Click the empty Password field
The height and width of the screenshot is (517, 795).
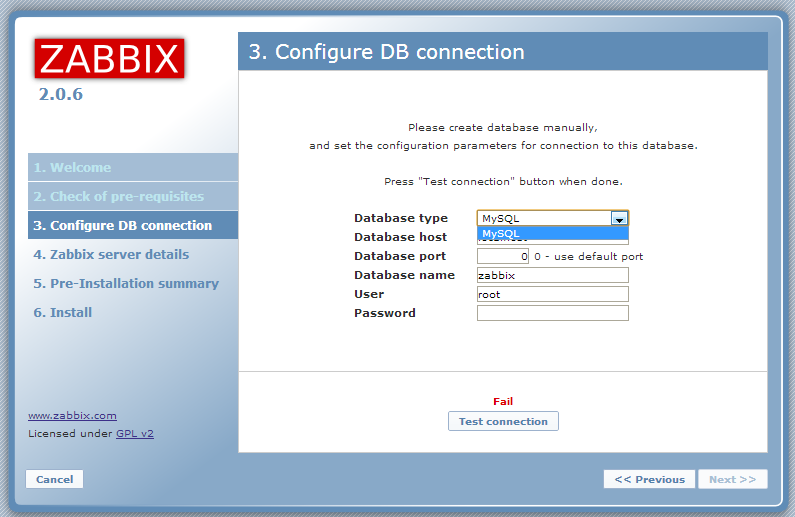tap(553, 313)
